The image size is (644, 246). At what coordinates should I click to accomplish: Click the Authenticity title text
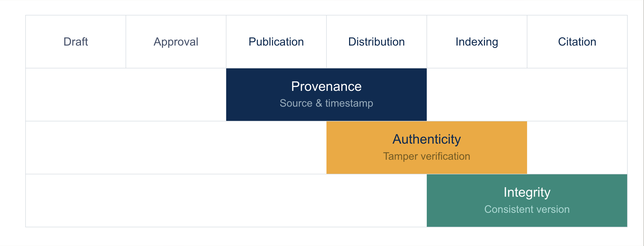pyautogui.click(x=427, y=139)
